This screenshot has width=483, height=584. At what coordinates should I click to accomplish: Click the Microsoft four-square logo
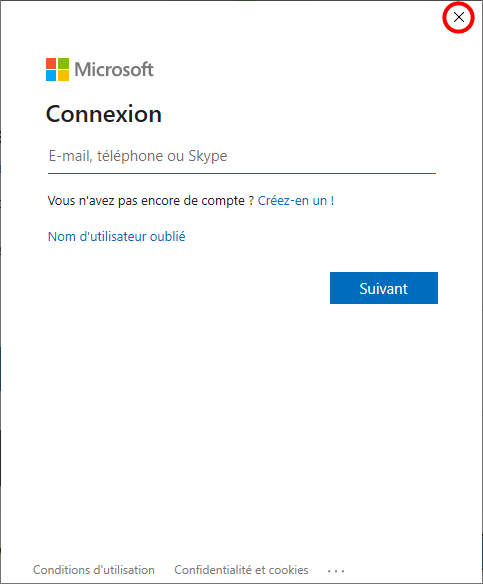[57, 69]
